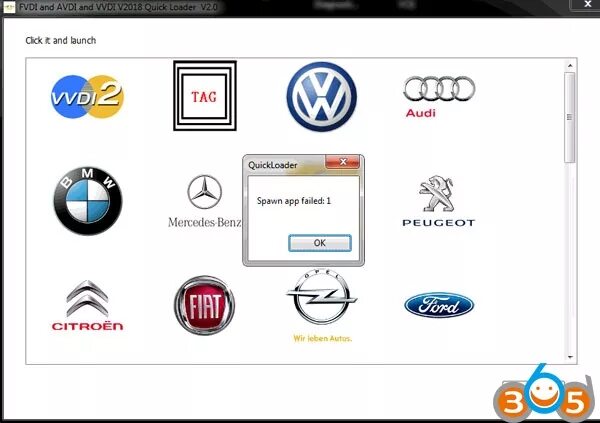600x423 pixels.
Task: Click the scrollbar up arrow
Action: (x=570, y=65)
